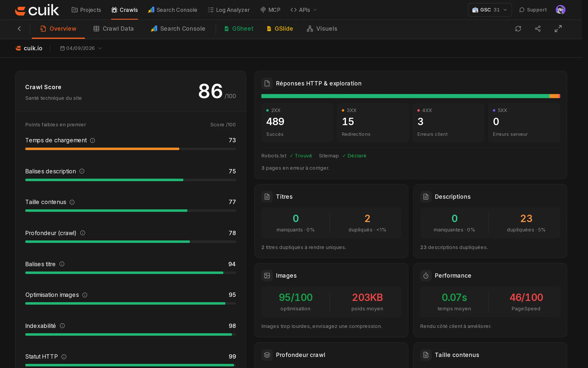Select the Overview tab
The image size is (588, 368).
tap(58, 29)
